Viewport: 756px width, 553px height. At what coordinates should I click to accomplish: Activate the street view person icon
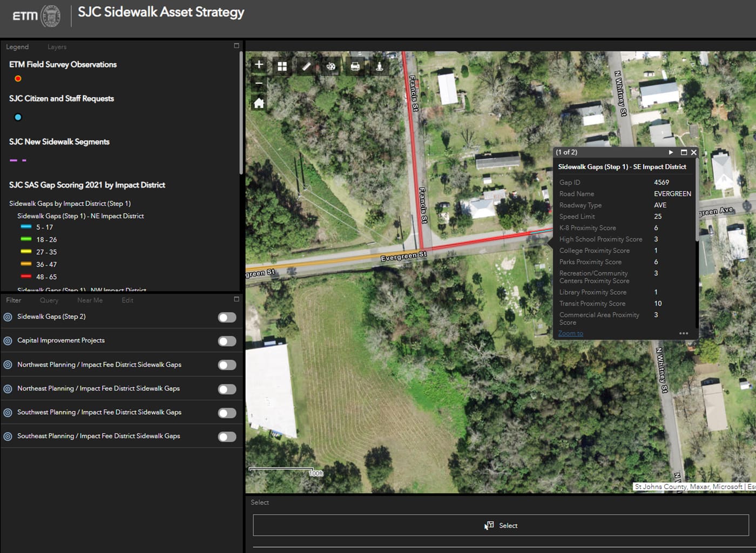click(379, 65)
